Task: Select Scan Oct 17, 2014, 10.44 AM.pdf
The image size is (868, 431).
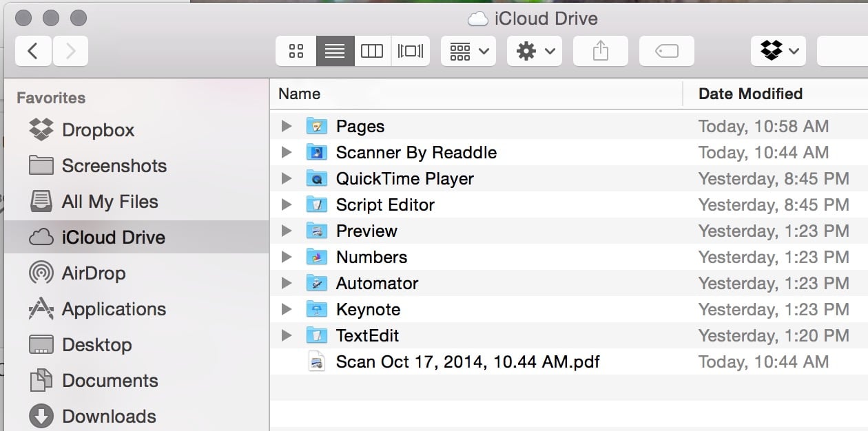Action: (x=468, y=362)
